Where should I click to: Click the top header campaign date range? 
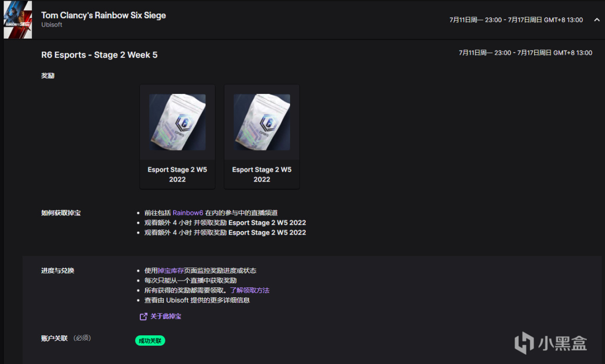[x=516, y=20]
